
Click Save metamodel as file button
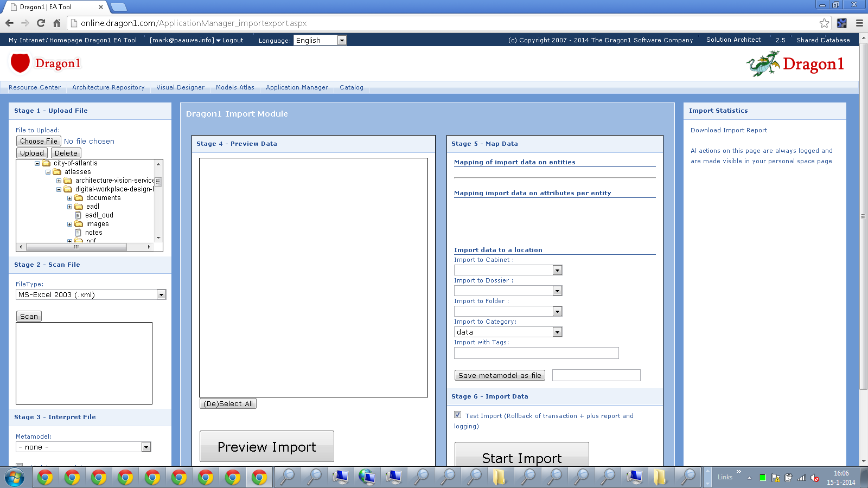500,375
